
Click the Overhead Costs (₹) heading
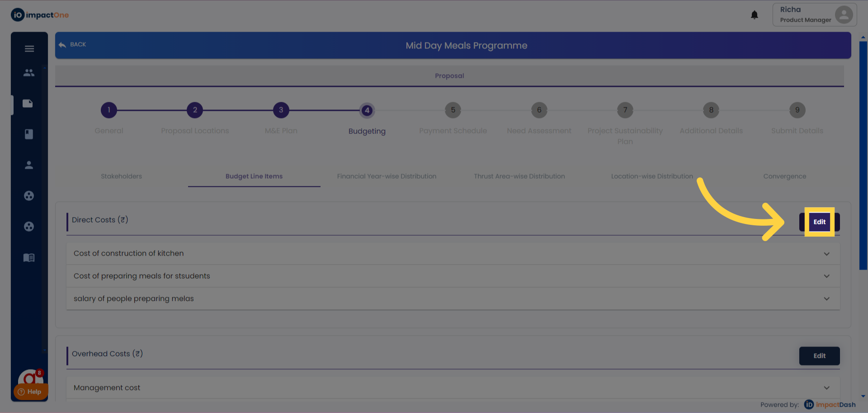(107, 354)
